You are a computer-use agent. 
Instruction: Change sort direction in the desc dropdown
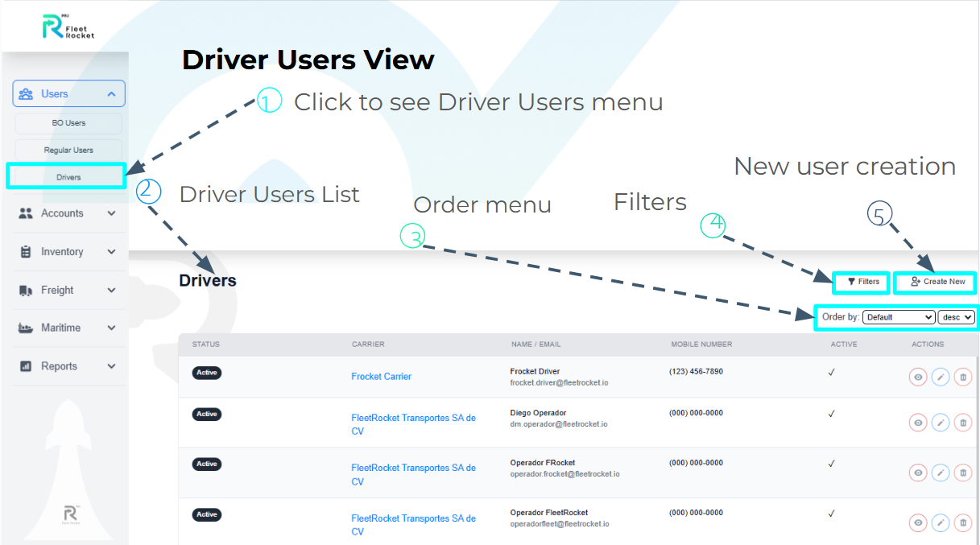pyautogui.click(x=956, y=316)
